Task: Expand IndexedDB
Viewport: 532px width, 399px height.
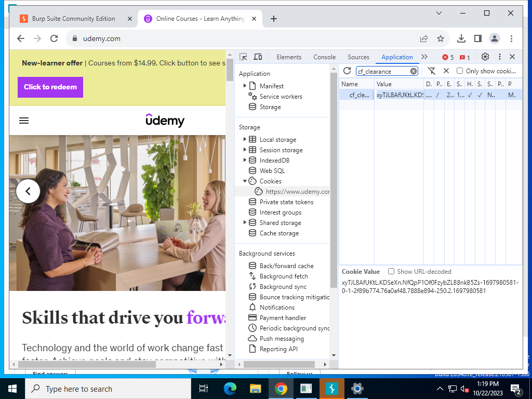Action: pyautogui.click(x=245, y=160)
